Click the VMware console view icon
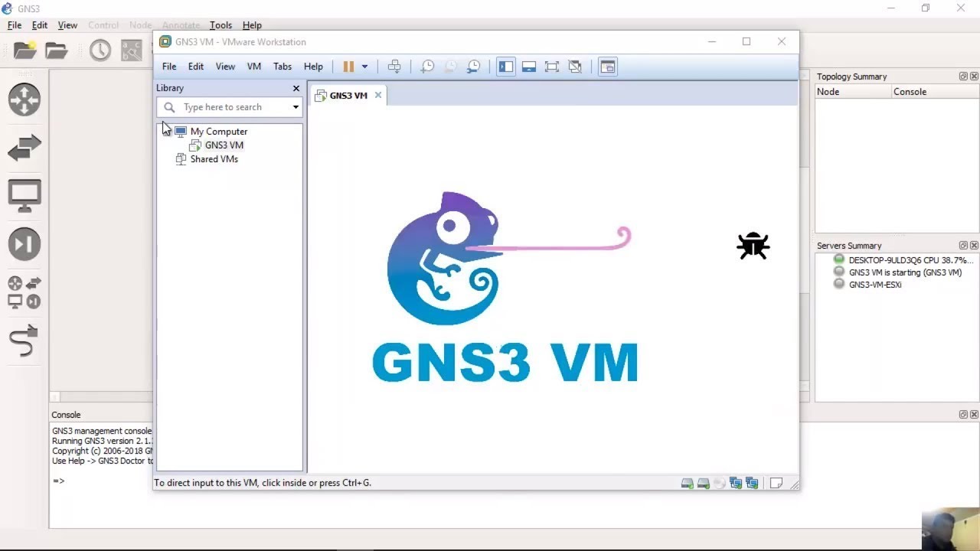 point(607,67)
